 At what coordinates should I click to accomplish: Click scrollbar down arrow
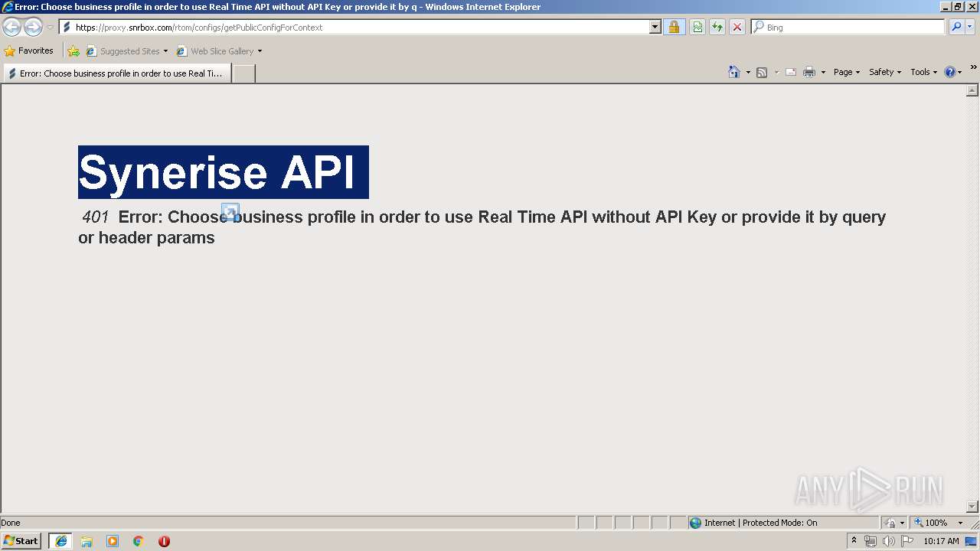tap(972, 507)
